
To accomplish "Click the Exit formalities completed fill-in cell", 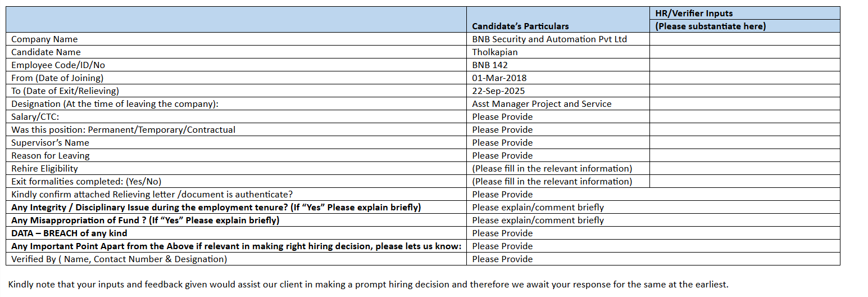I will [552, 182].
